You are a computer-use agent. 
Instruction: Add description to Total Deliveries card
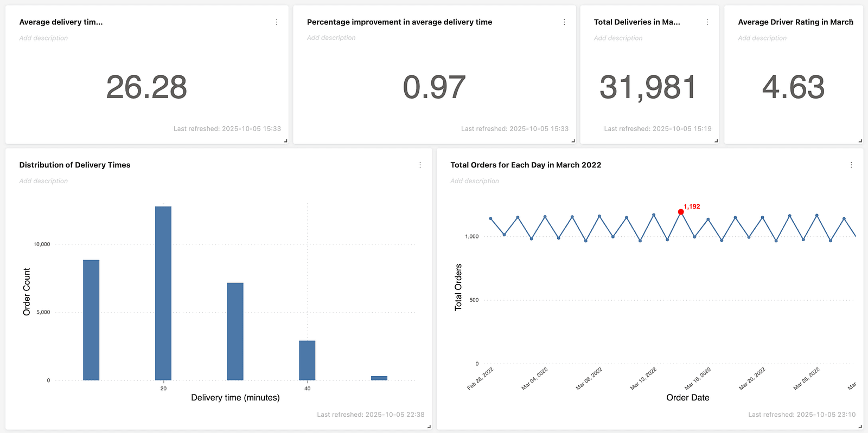618,38
